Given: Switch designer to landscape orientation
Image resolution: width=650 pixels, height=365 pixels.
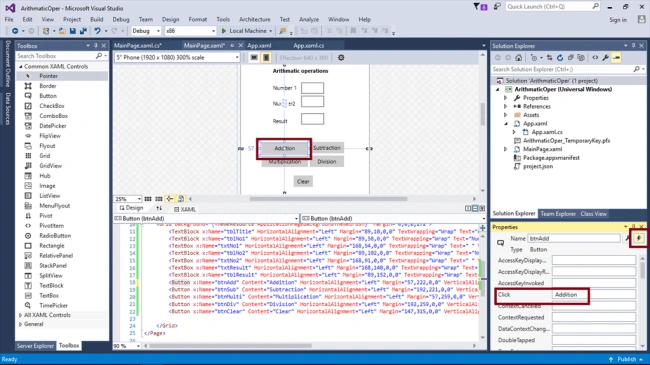Looking at the screenshot, I should pyautogui.click(x=254, y=58).
